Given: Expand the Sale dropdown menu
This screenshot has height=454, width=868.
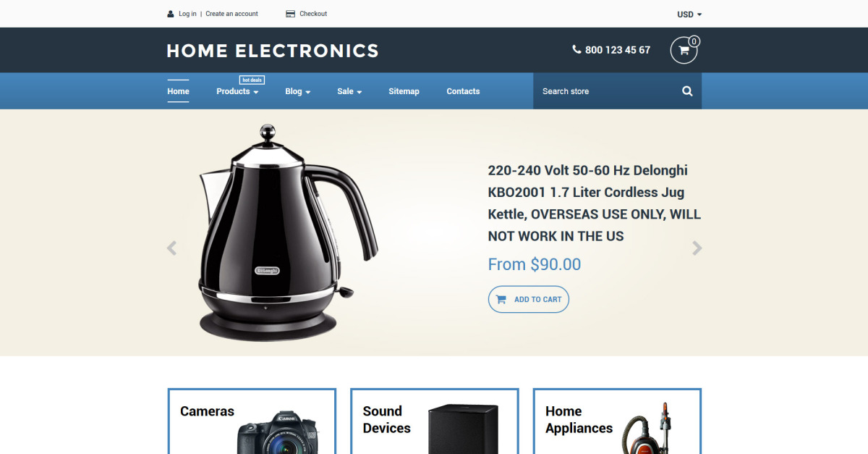Looking at the screenshot, I should coord(349,91).
